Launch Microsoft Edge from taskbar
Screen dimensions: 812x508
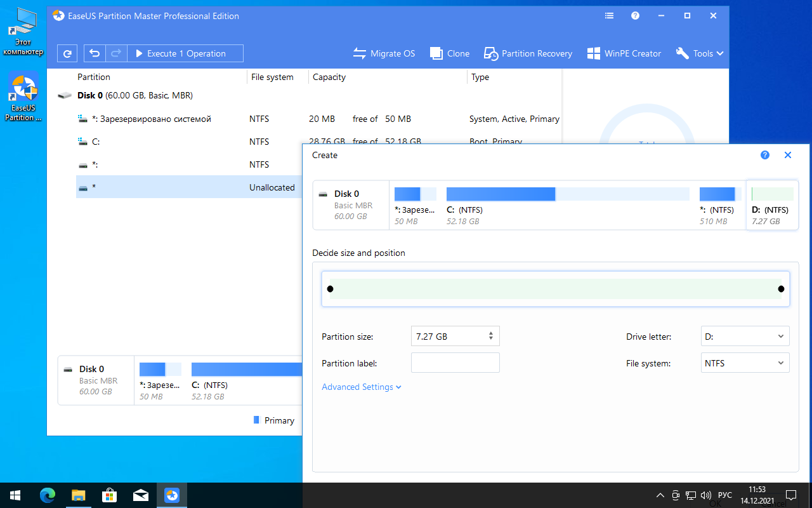click(47, 495)
